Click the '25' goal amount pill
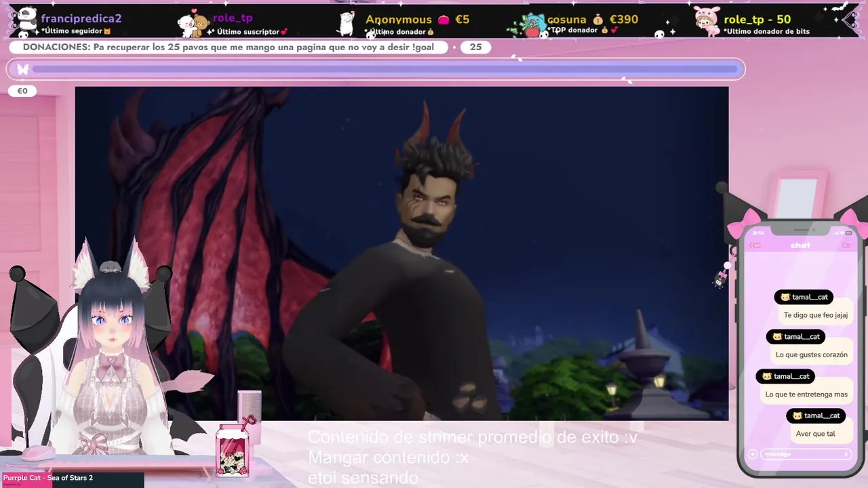The height and width of the screenshot is (488, 868). [x=475, y=47]
